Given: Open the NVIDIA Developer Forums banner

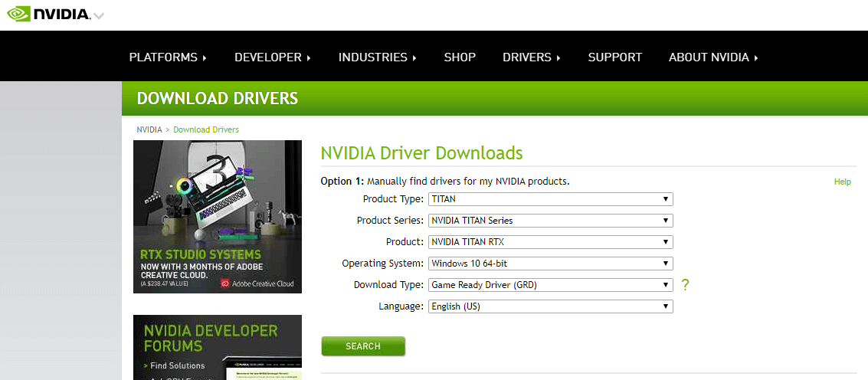Looking at the screenshot, I should [x=218, y=347].
